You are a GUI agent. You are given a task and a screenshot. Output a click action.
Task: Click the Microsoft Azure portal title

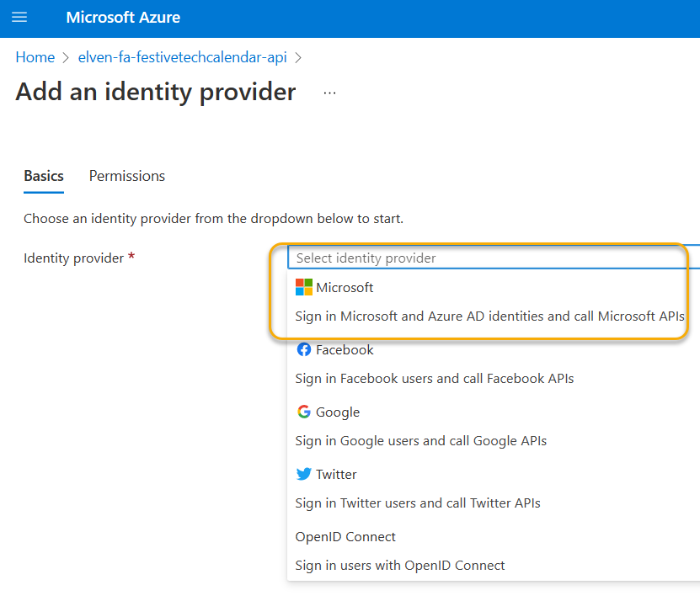tap(123, 18)
